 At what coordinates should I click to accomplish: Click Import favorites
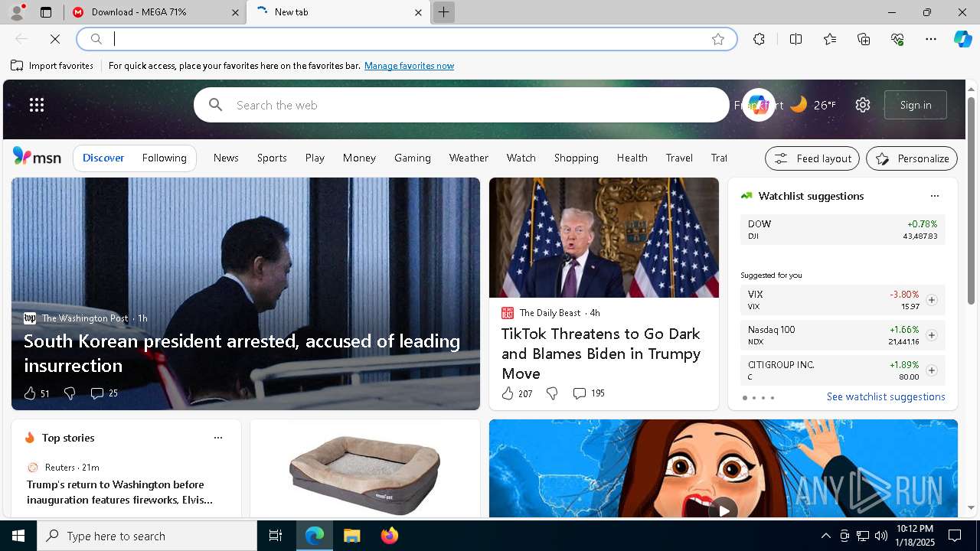tap(52, 66)
